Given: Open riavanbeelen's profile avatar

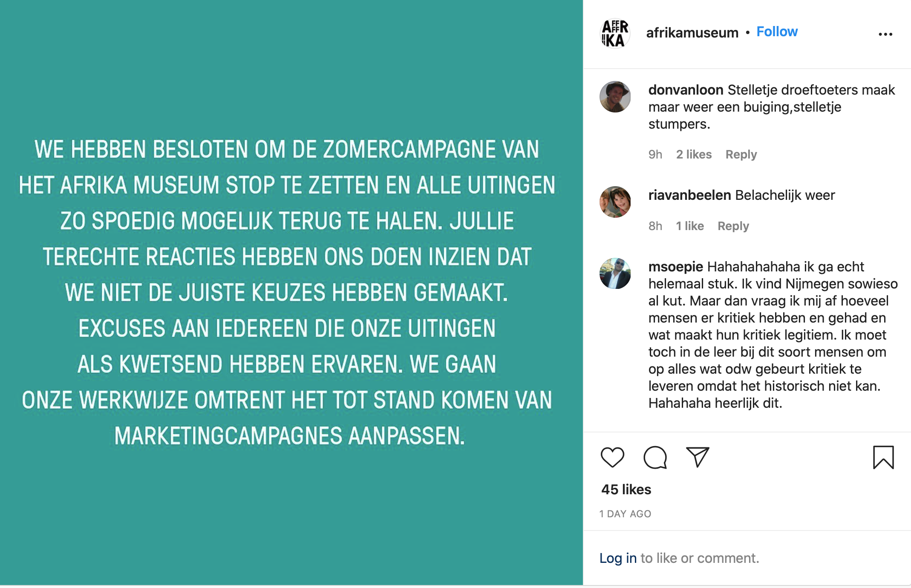Looking at the screenshot, I should (615, 202).
